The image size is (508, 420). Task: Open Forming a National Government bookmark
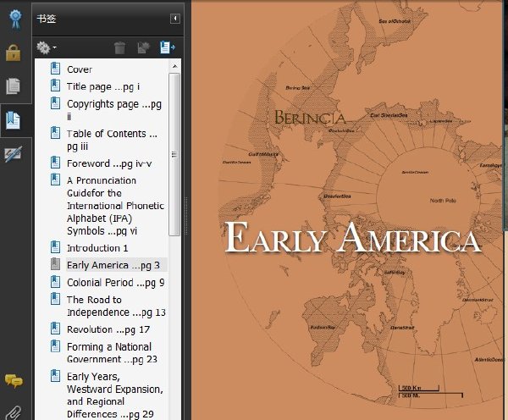point(112,353)
